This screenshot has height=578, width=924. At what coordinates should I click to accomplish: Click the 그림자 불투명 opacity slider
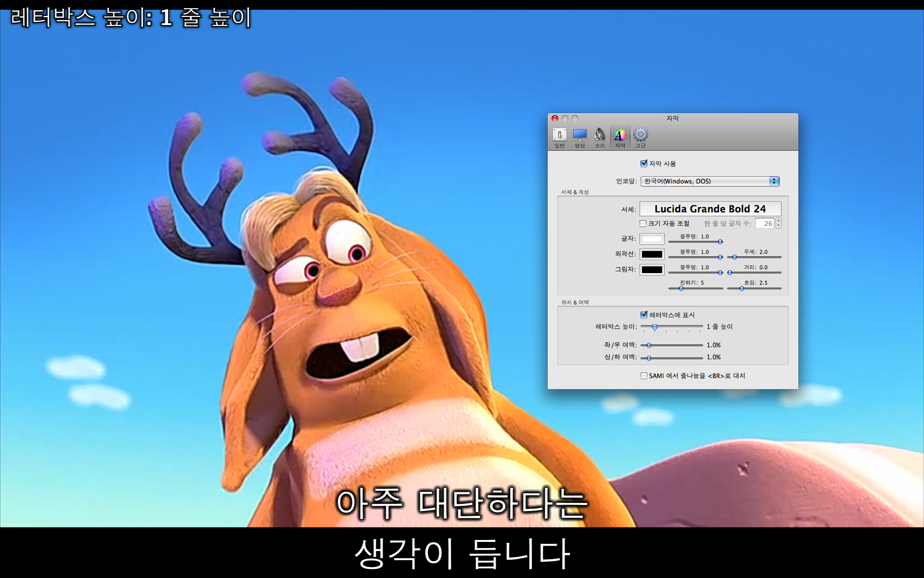(696, 273)
